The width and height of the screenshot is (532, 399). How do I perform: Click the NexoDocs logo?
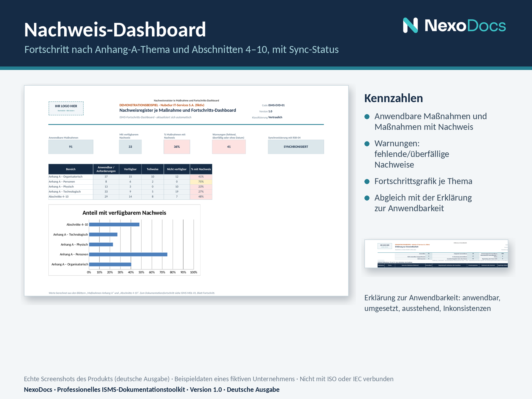(x=454, y=26)
